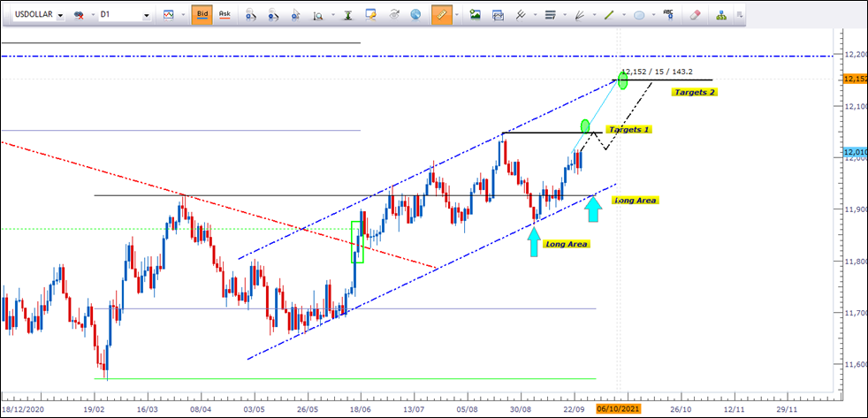This screenshot has width=868, height=418.
Task: Click the Targets 1 label
Action: click(x=628, y=129)
